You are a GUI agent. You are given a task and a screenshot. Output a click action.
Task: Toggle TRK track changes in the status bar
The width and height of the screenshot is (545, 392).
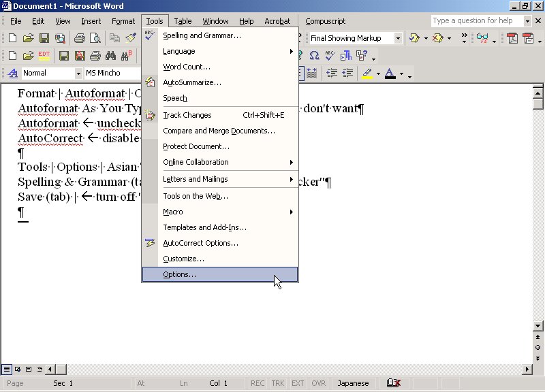coord(279,383)
